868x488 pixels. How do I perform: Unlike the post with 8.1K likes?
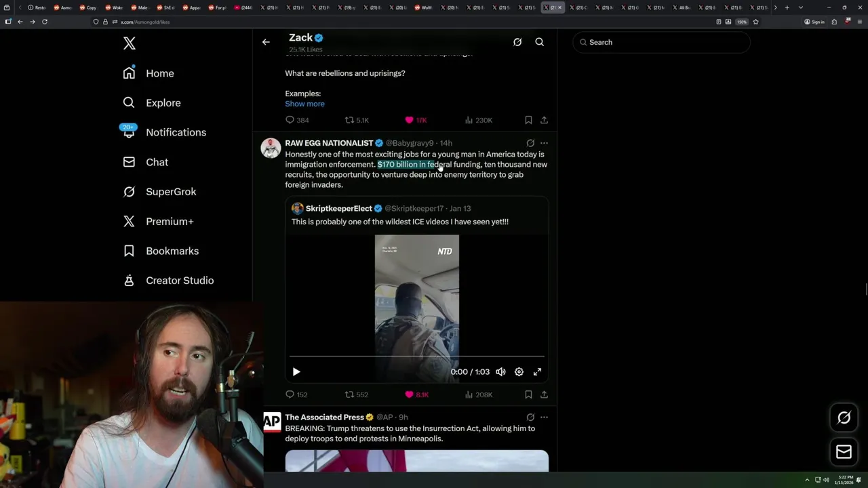[416, 394]
